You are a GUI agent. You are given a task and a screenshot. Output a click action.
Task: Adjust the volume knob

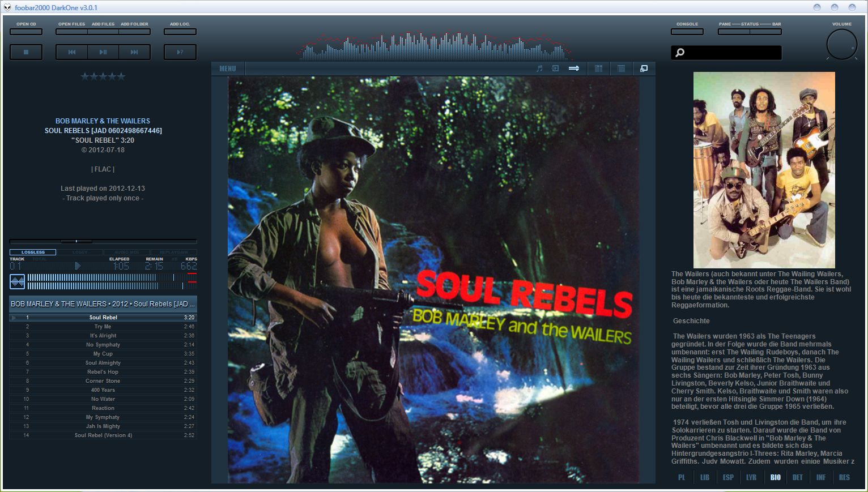pyautogui.click(x=842, y=45)
